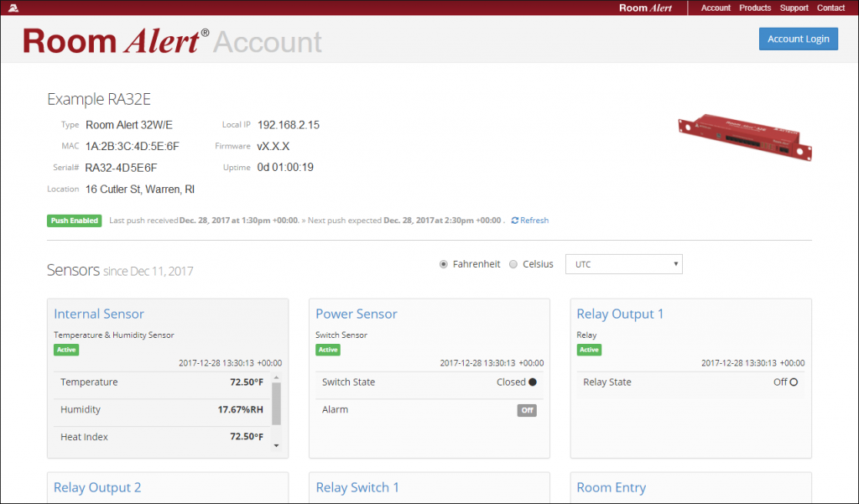Click the Room Alert Account logo
859x504 pixels.
pyautogui.click(x=173, y=41)
